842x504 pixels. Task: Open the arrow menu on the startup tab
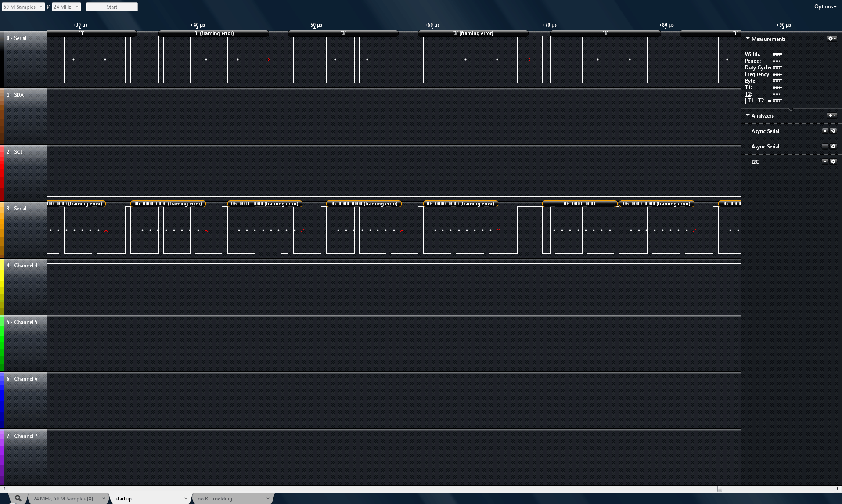click(x=186, y=499)
